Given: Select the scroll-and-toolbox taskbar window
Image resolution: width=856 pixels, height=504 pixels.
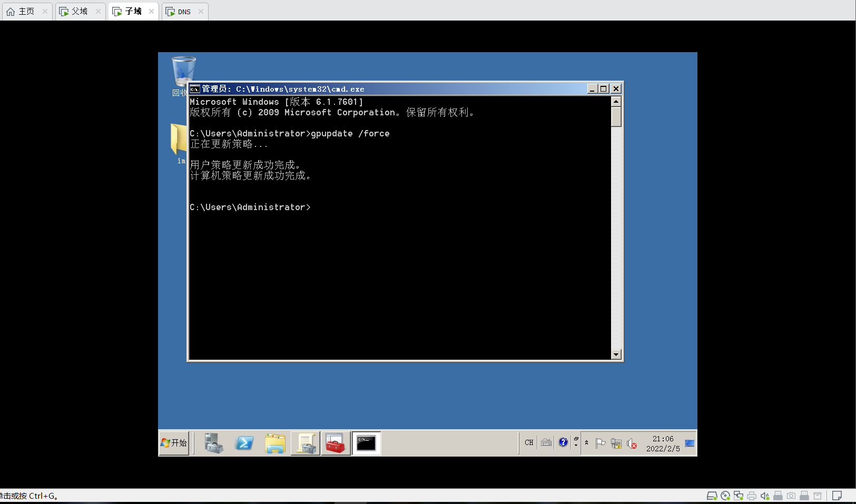Looking at the screenshot, I should click(x=306, y=443).
